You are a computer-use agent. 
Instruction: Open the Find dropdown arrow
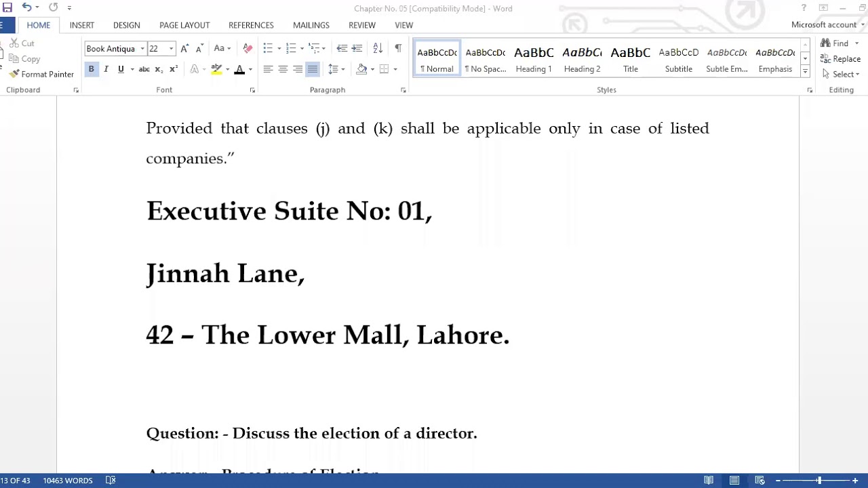[856, 43]
